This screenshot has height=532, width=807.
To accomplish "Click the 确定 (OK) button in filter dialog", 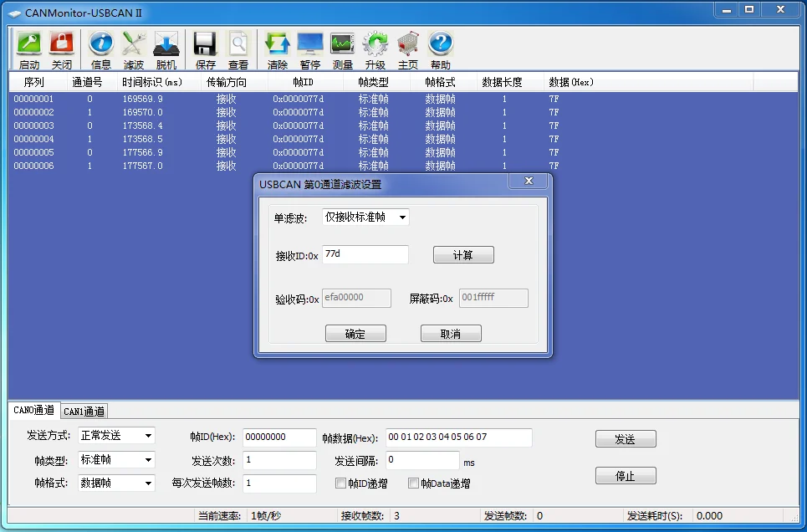I will [x=355, y=333].
